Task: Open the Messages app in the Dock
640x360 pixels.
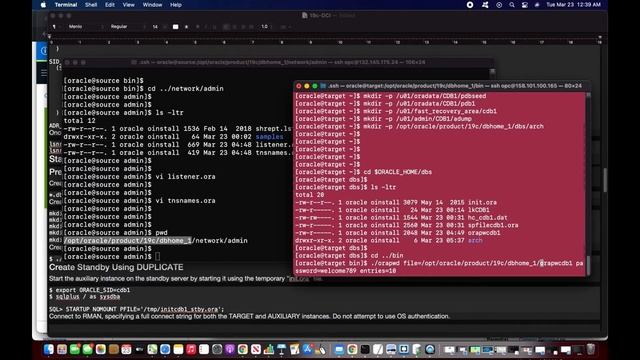Action: [87, 349]
